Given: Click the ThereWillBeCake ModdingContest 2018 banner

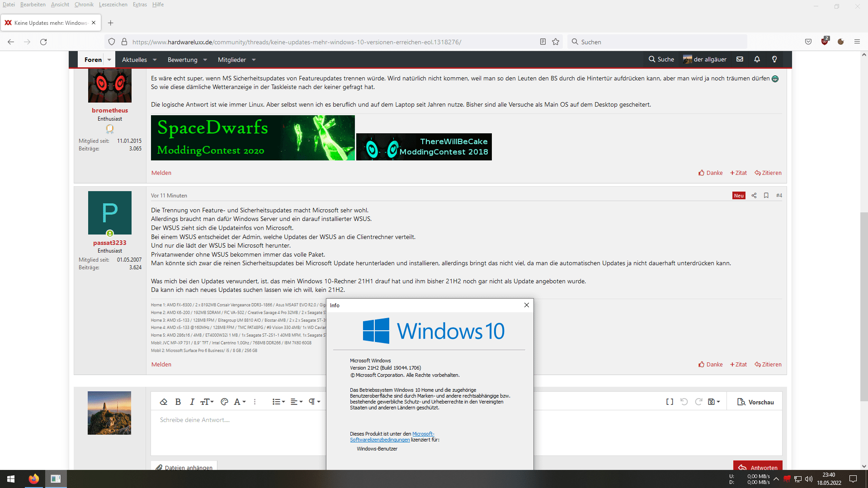Looking at the screenshot, I should 424,147.
